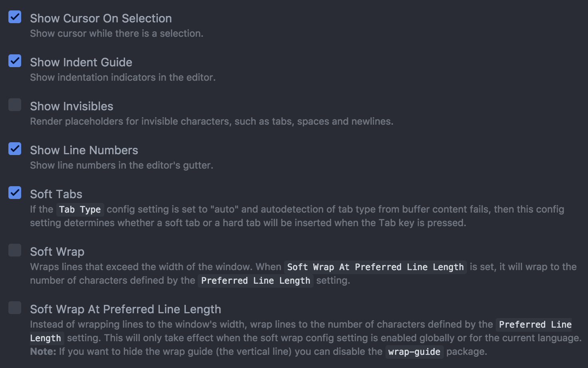Click the code tag Soft Wrap At Preferred Line Length

375,267
